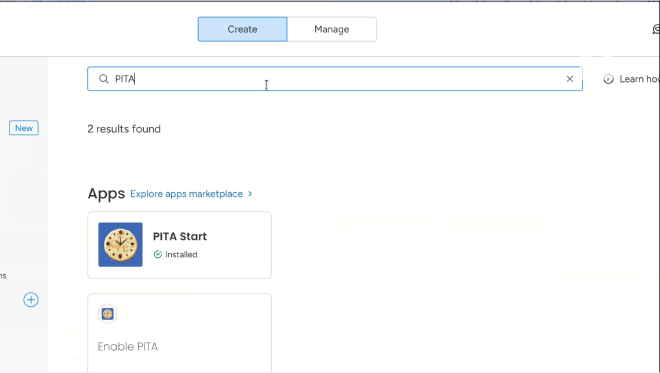Click the Apps section heading
Screen dimensions: 660x373
click(x=106, y=194)
